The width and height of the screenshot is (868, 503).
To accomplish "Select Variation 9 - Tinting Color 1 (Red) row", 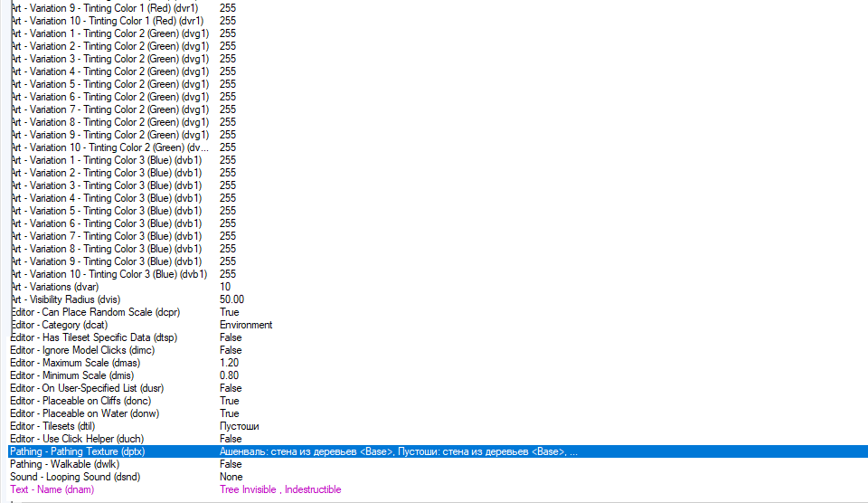I will [438, 8].
